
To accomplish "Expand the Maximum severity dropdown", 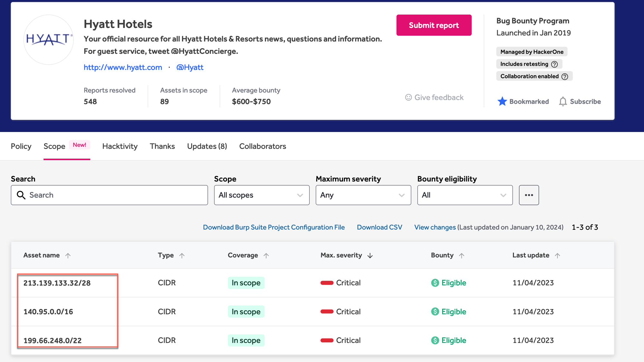I will point(363,195).
